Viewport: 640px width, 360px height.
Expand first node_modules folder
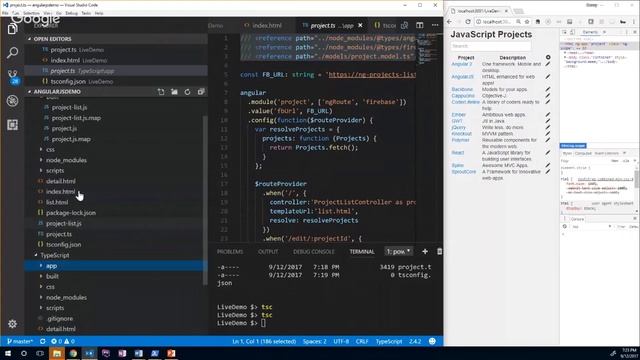[66, 160]
